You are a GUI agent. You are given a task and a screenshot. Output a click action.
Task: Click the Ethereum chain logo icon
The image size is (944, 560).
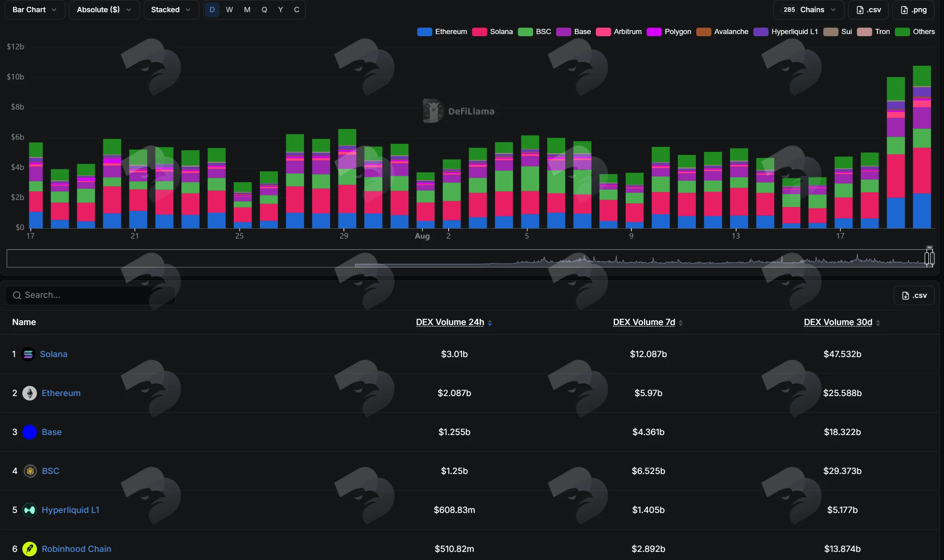[30, 393]
